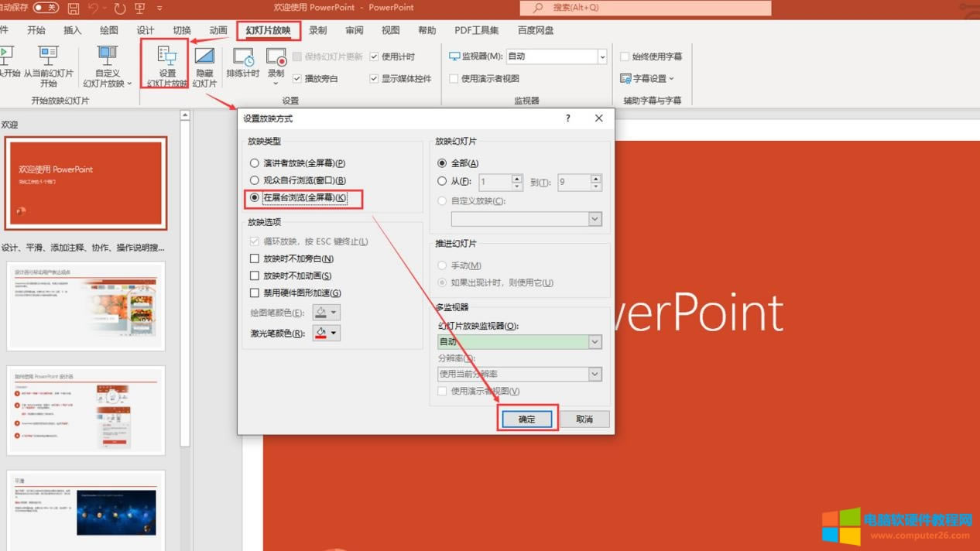Viewport: 980px width, 551px height.
Task: Click the 取消 Cancel button
Action: (x=584, y=419)
